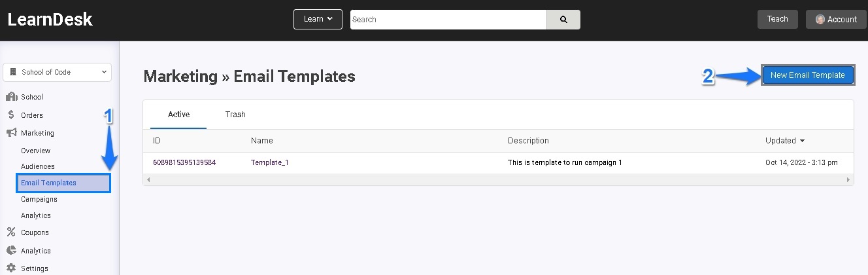Select the Orders dollar icon
The image size is (868, 275).
pyautogui.click(x=11, y=115)
